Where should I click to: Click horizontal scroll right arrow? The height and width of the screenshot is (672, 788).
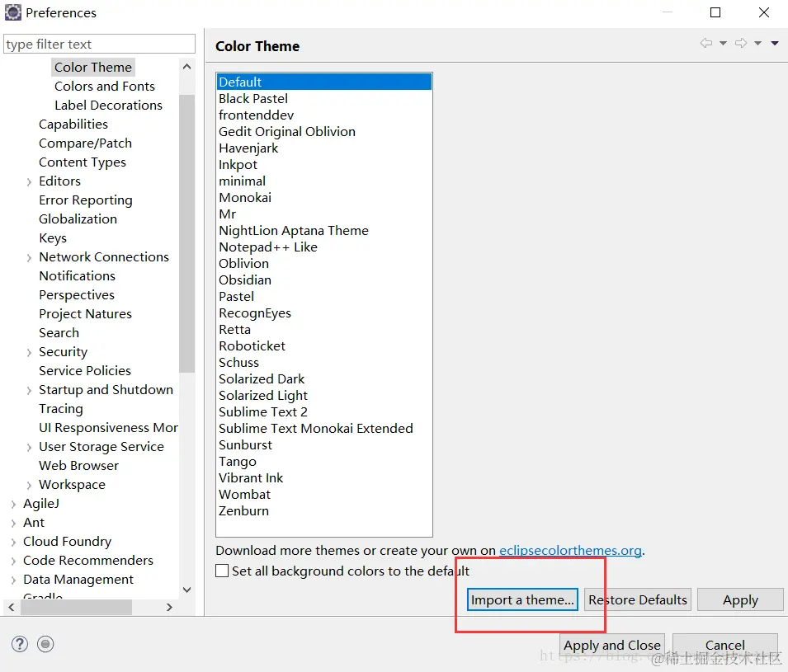(x=169, y=607)
